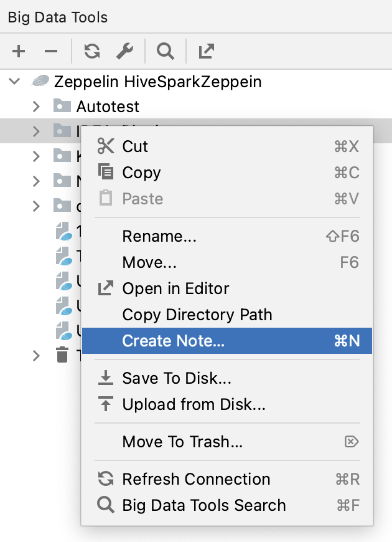Click the Zeppelin connection icon
Screen dimensions: 392x542
click(x=40, y=82)
